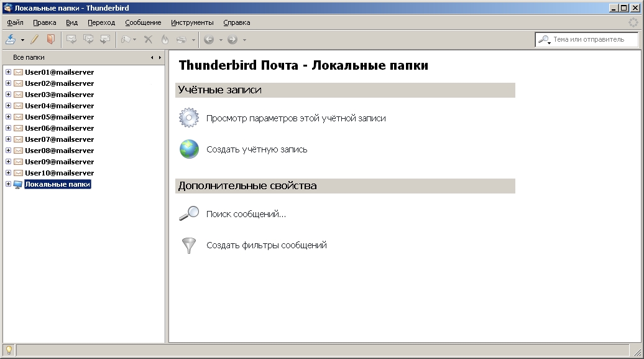The height and width of the screenshot is (359, 644).
Task: Click the gear account settings icon
Action: click(x=189, y=118)
